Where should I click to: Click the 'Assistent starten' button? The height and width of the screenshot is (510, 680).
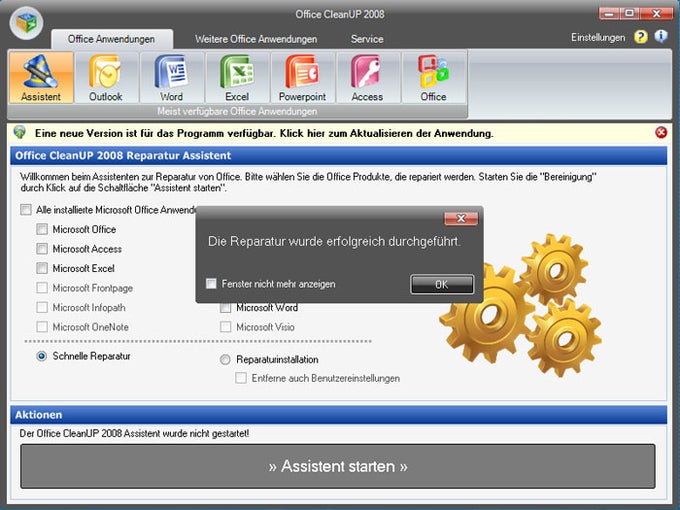coord(338,466)
